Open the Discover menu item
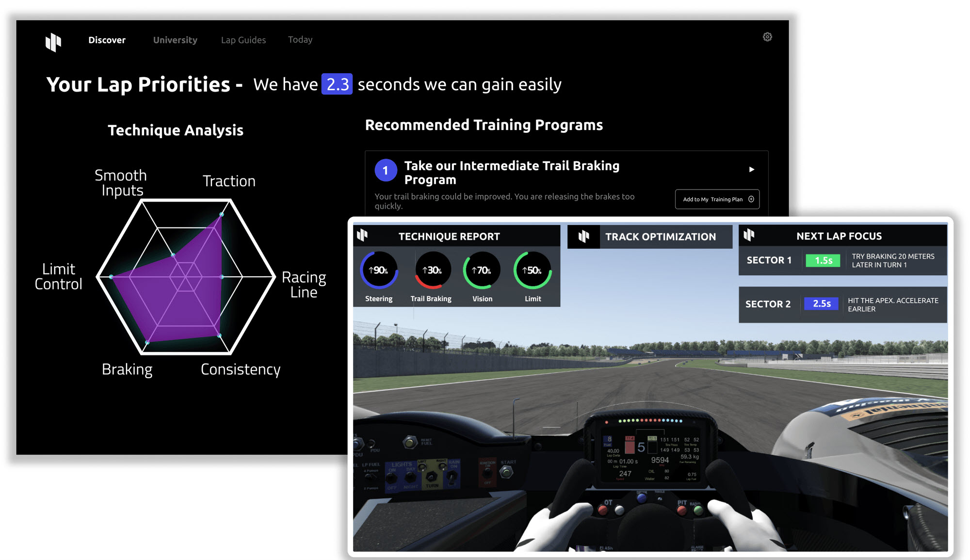 click(x=107, y=40)
